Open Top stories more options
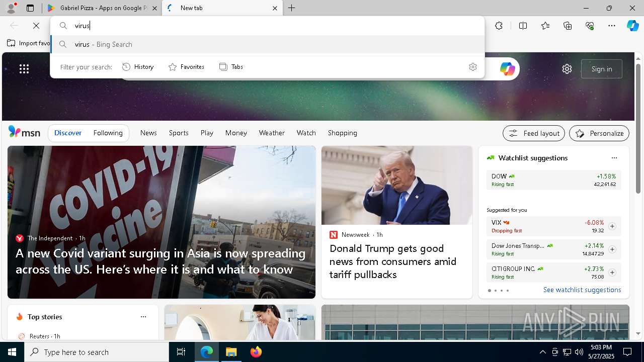Screen dimensions: 644x362 pyautogui.click(x=143, y=317)
